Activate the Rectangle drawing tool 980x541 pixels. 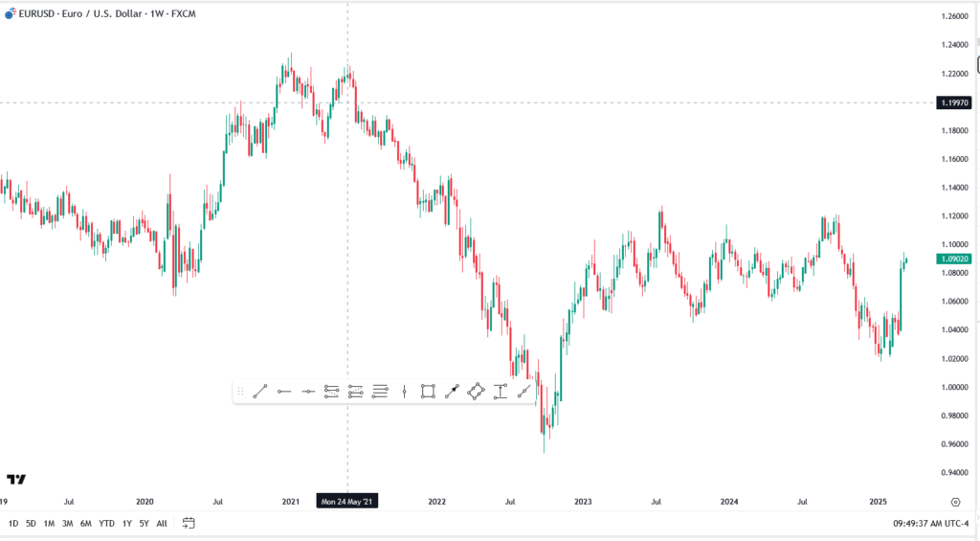click(x=428, y=391)
